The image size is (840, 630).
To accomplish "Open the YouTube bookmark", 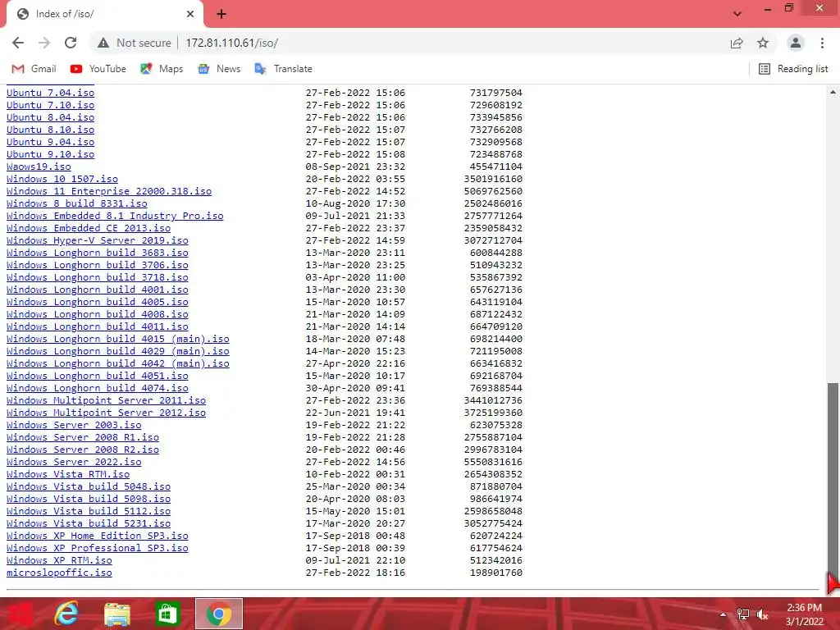I will pyautogui.click(x=98, y=69).
